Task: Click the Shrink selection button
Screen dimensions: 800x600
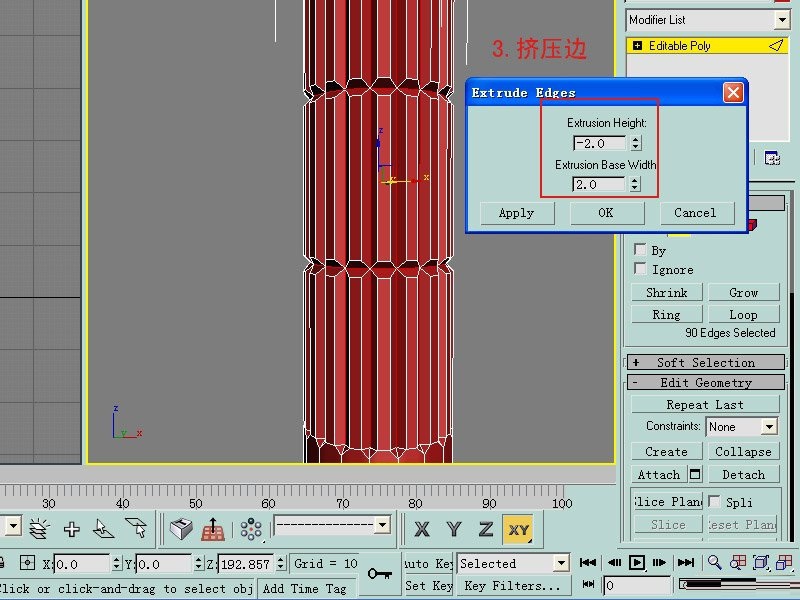Action: [666, 292]
